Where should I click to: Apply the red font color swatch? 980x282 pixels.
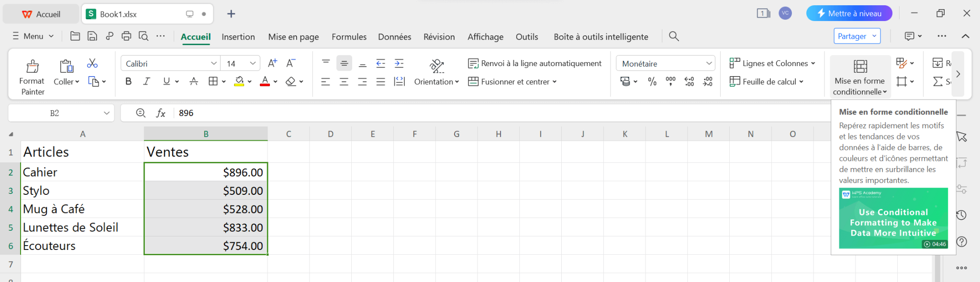(x=265, y=81)
